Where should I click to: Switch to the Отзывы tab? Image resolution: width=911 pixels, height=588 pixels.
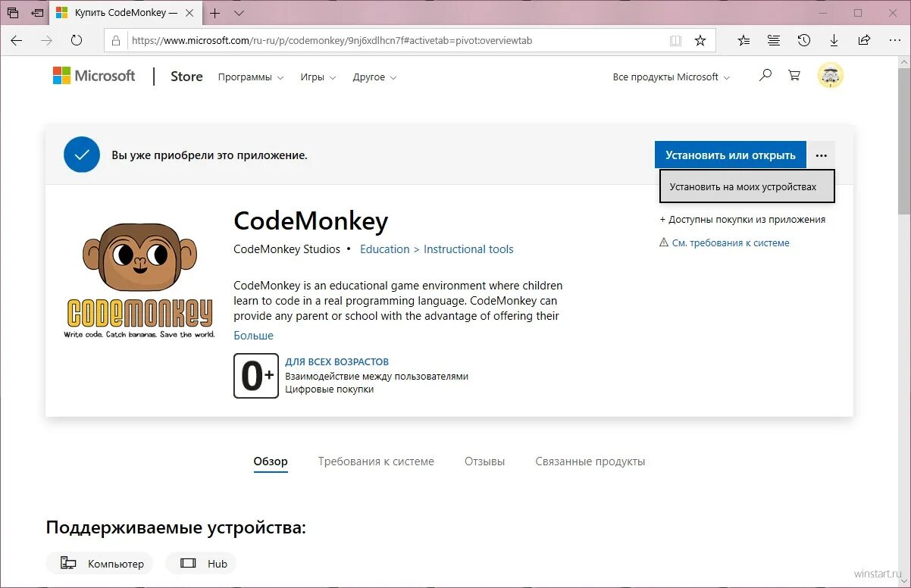484,461
